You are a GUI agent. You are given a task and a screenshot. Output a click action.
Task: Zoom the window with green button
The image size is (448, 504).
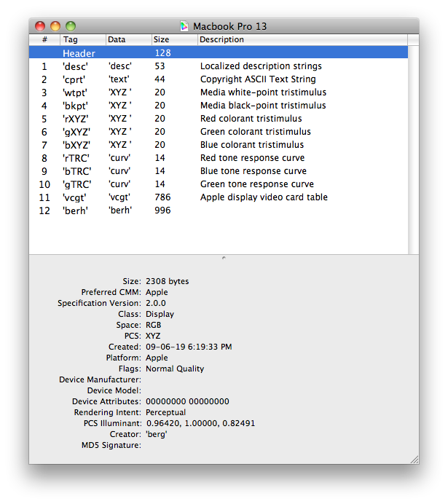[71, 26]
